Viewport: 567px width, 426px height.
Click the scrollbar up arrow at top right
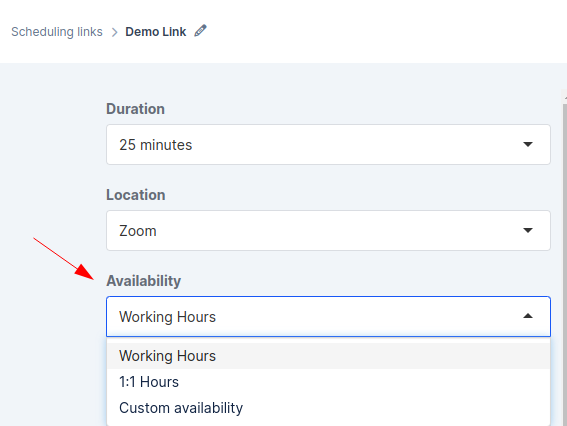565,97
